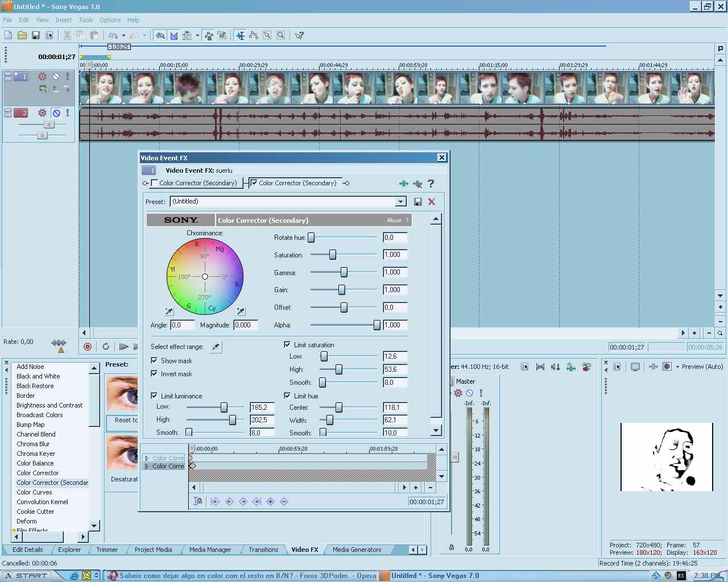The width and height of the screenshot is (728, 582).
Task: Delete keyframe with the minus diamond
Action: click(x=284, y=501)
